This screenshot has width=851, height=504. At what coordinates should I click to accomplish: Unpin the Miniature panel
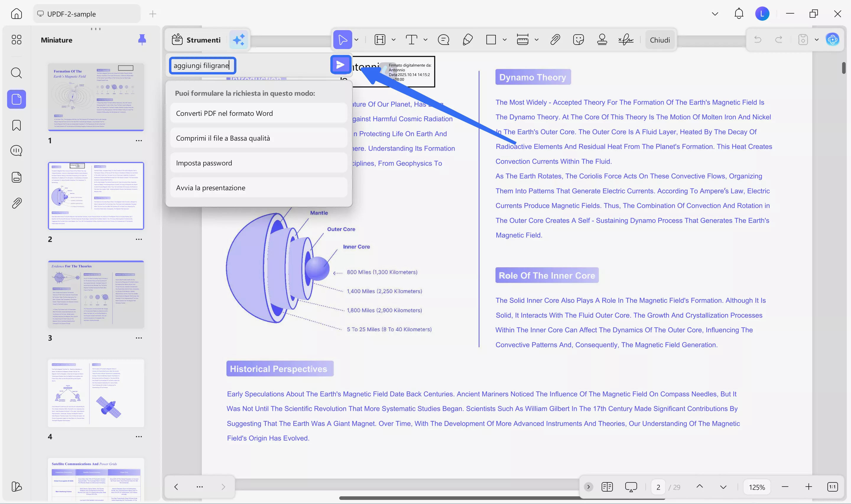pos(142,40)
